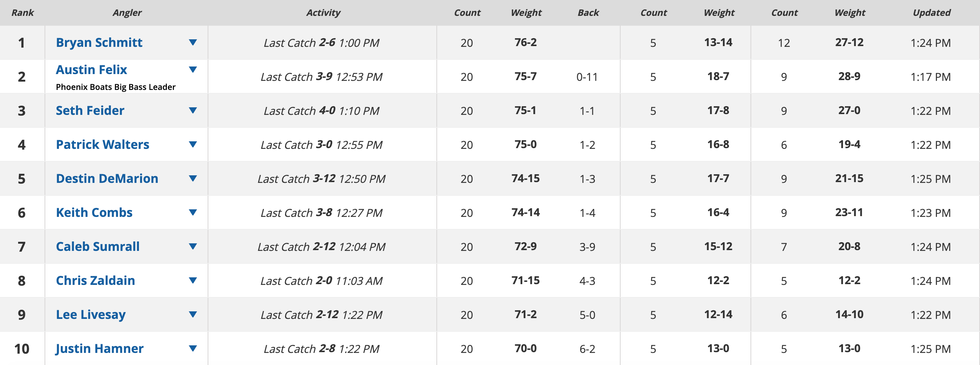The height and width of the screenshot is (365, 980).
Task: Click the Activity column header
Action: point(323,12)
